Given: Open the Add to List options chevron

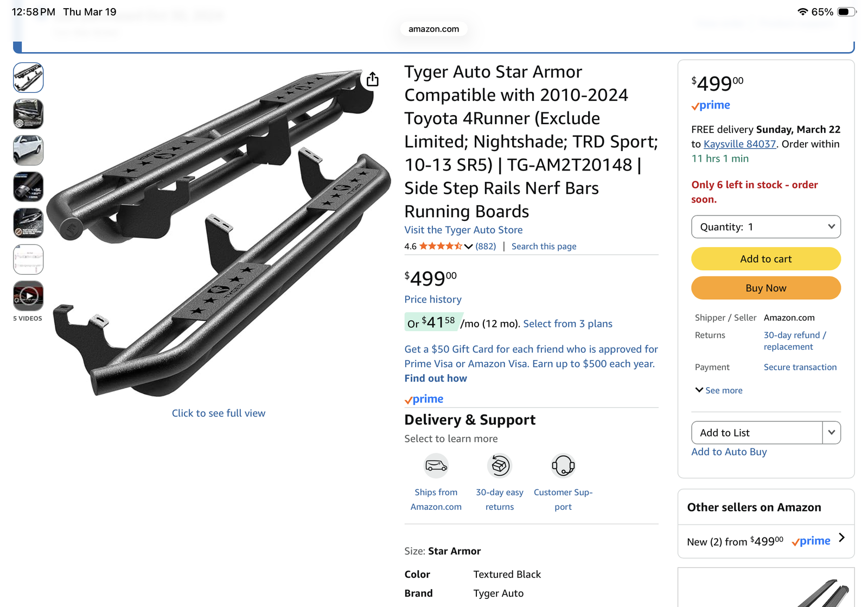Looking at the screenshot, I should [832, 433].
